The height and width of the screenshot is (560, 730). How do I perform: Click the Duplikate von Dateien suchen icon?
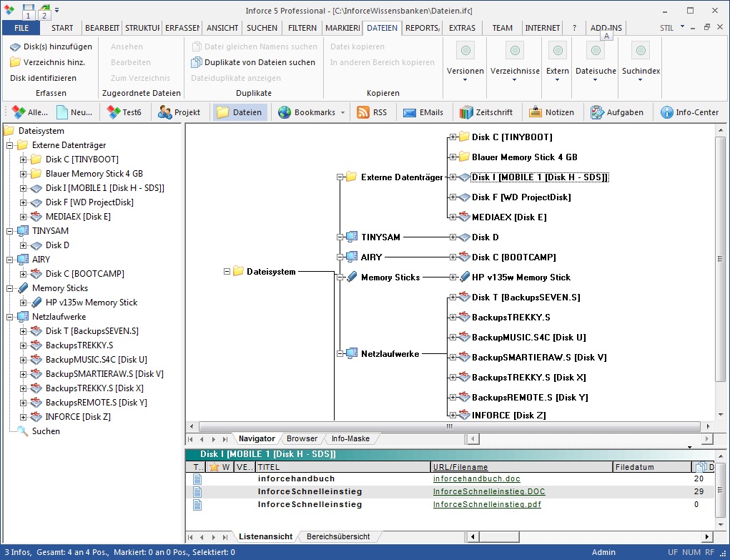(x=197, y=62)
